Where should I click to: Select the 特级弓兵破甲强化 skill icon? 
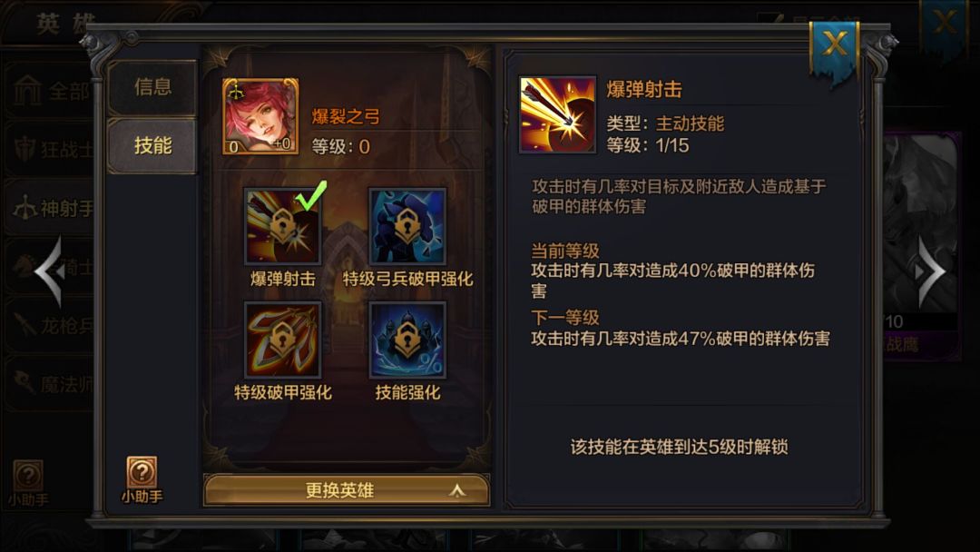407,227
